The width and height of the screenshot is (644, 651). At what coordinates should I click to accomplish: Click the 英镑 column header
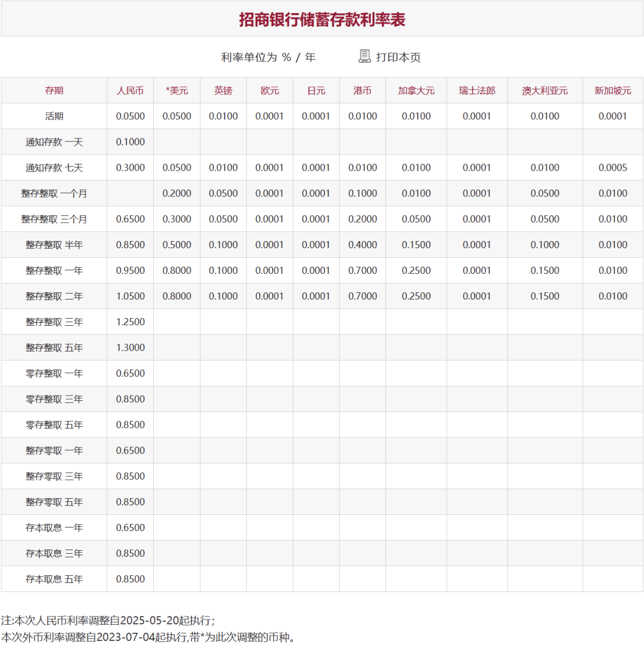(x=223, y=91)
